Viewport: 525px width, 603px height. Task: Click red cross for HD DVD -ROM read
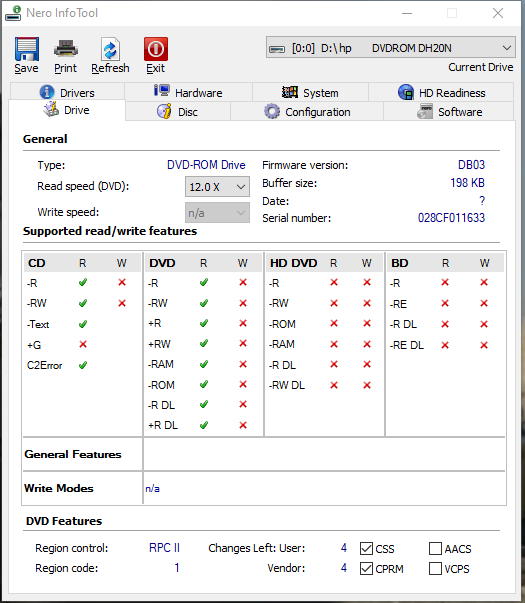click(x=334, y=323)
